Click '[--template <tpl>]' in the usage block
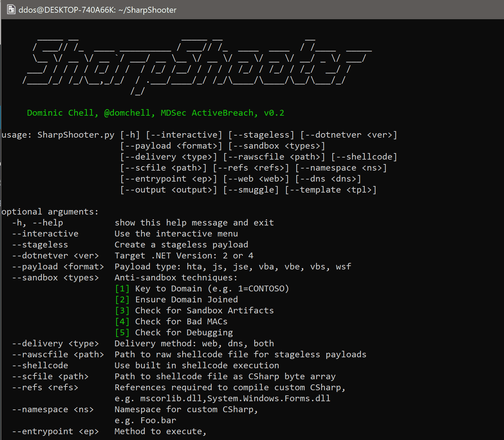 [331, 190]
